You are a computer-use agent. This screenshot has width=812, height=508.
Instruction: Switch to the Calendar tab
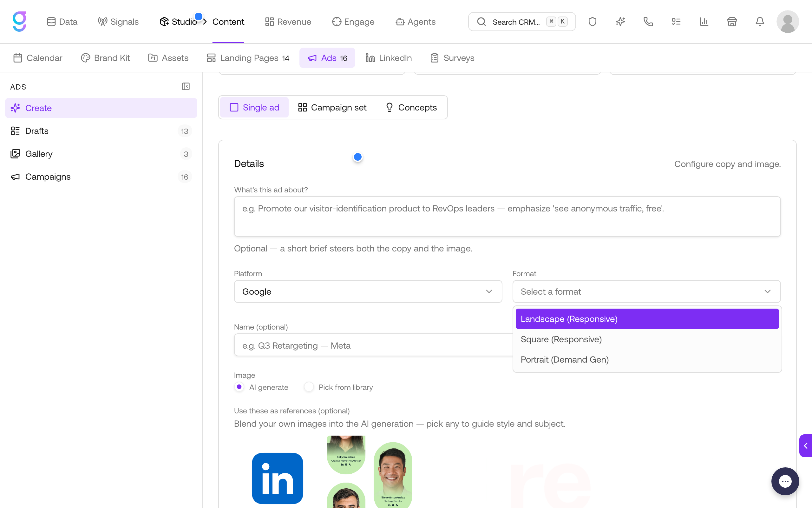point(37,58)
